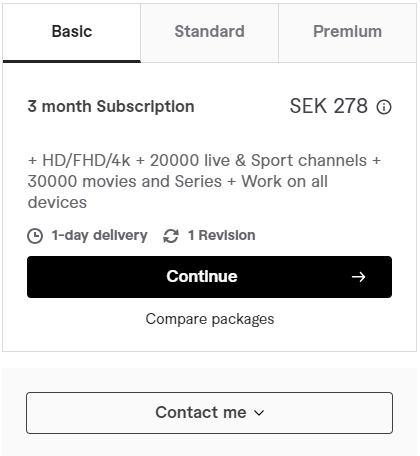This screenshot has height=456, width=420.
Task: Click the arrow icon on Continue
Action: click(x=358, y=277)
